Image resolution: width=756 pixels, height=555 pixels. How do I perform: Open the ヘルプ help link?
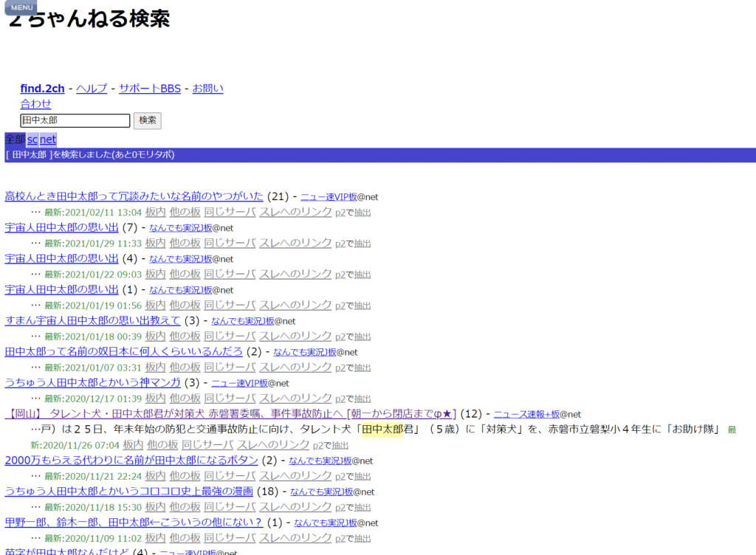92,88
